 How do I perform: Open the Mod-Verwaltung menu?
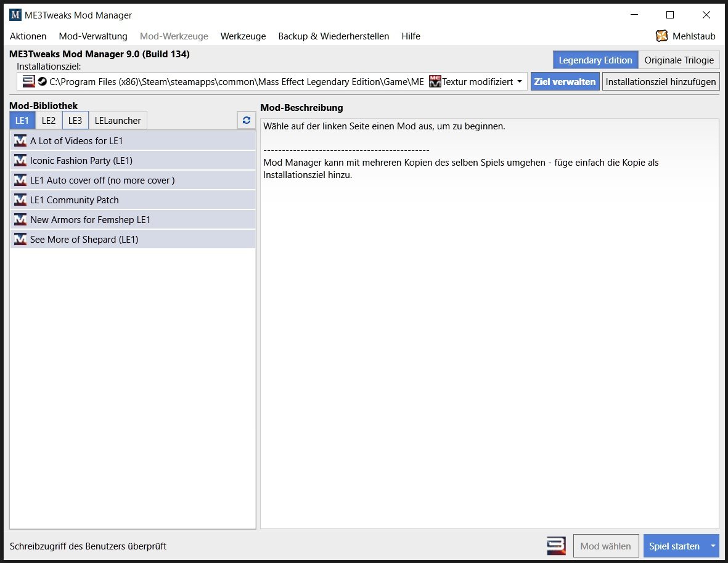[93, 36]
